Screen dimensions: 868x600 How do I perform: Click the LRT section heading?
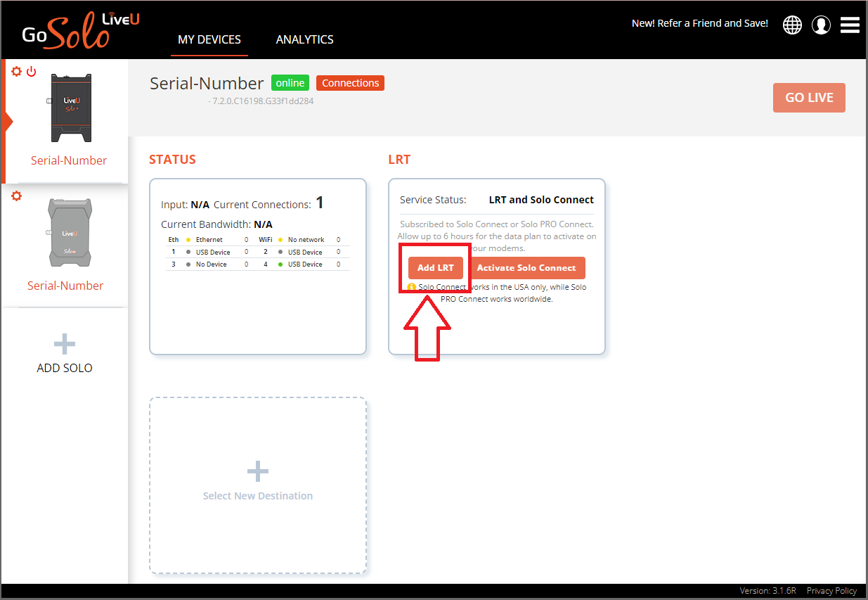399,160
